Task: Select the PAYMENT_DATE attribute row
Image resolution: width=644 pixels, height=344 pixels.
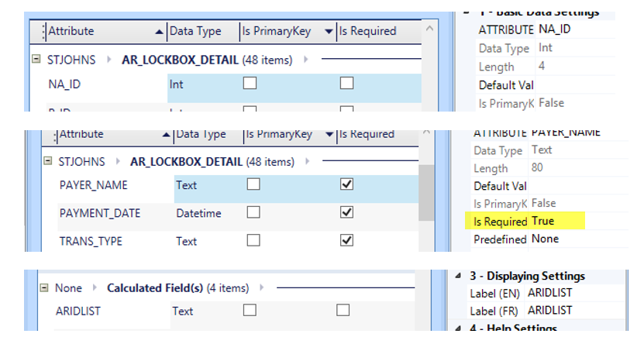Action: point(100,213)
